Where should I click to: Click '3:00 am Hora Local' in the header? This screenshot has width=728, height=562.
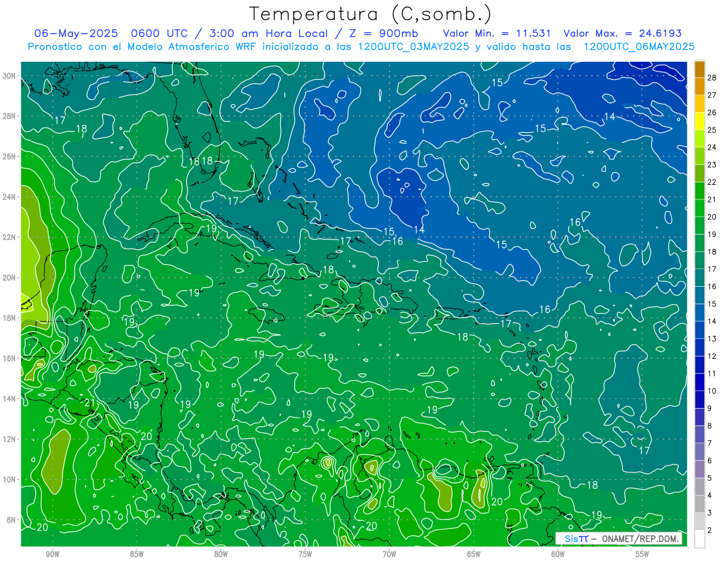coord(272,33)
